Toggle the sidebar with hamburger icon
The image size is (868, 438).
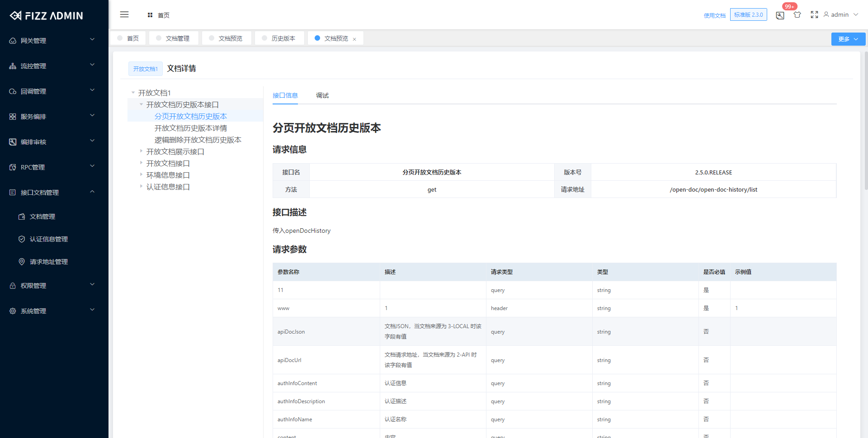click(124, 14)
